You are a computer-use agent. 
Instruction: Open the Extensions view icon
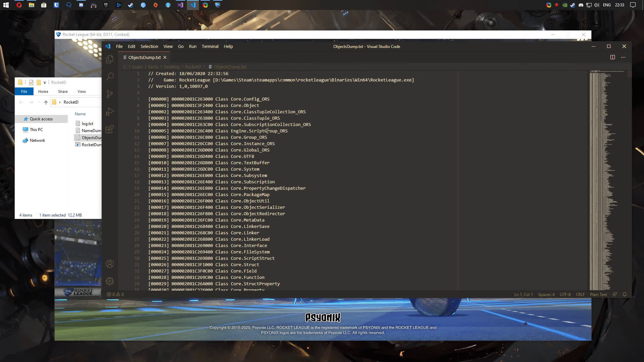click(x=109, y=129)
